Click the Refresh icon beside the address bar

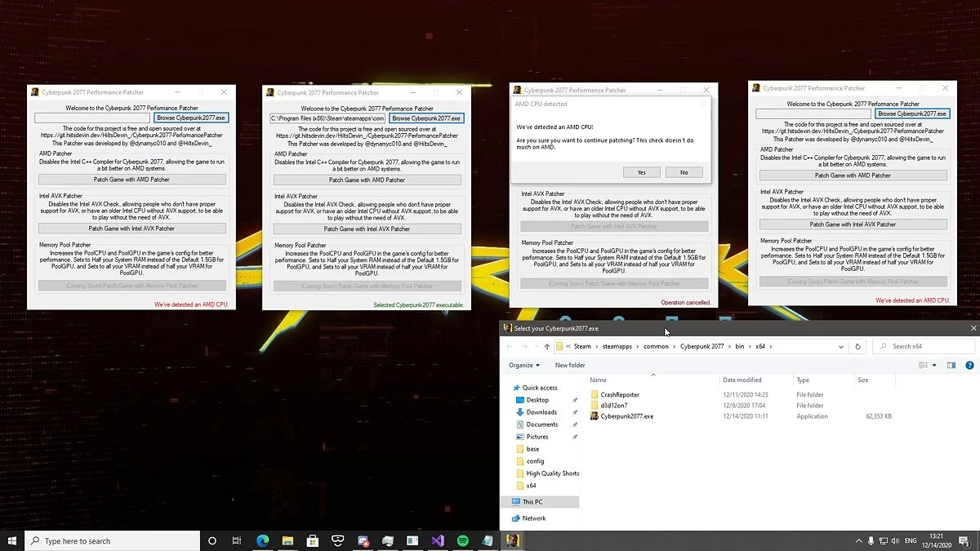click(857, 346)
